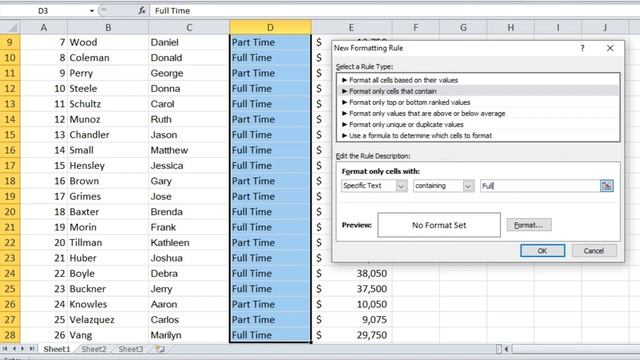Select 'Format only cells that contain' rule
Image resolution: width=640 pixels, height=360 pixels.
(478, 91)
